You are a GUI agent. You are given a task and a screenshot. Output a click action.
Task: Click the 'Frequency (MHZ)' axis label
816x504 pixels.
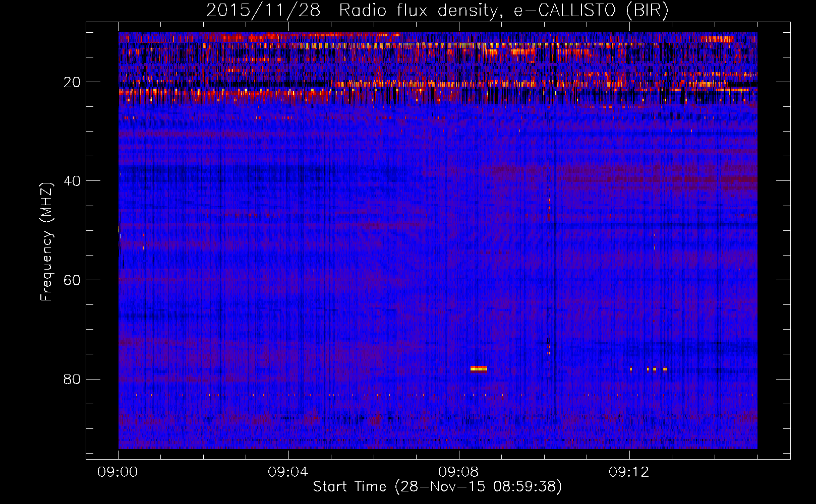pos(46,242)
